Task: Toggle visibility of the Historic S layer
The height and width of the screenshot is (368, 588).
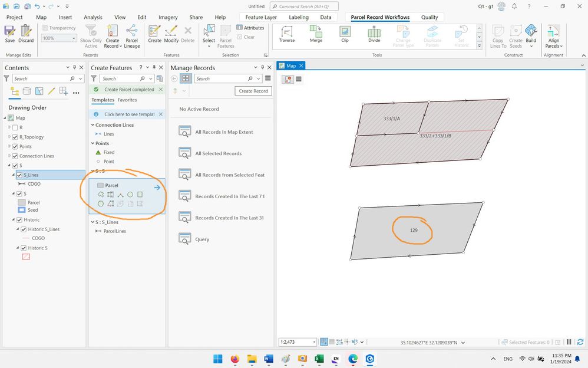Action: point(24,248)
